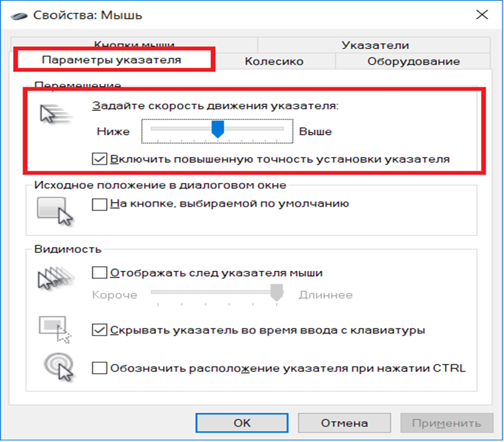504x442 pixels.
Task: Click the pointer speed slider thumb
Action: (218, 129)
